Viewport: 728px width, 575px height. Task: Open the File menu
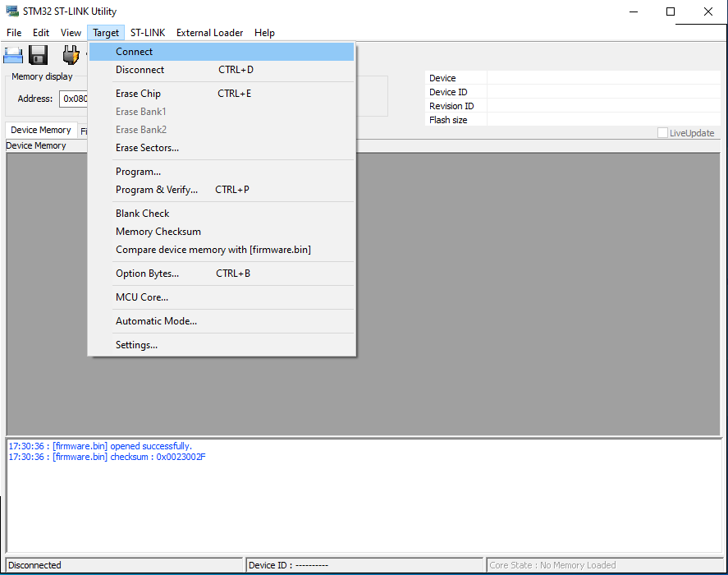tap(14, 33)
